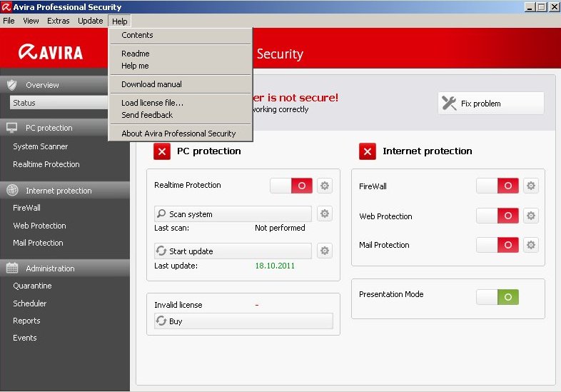Click the last update date 18.10.2011
561x392 pixels.
(x=275, y=266)
